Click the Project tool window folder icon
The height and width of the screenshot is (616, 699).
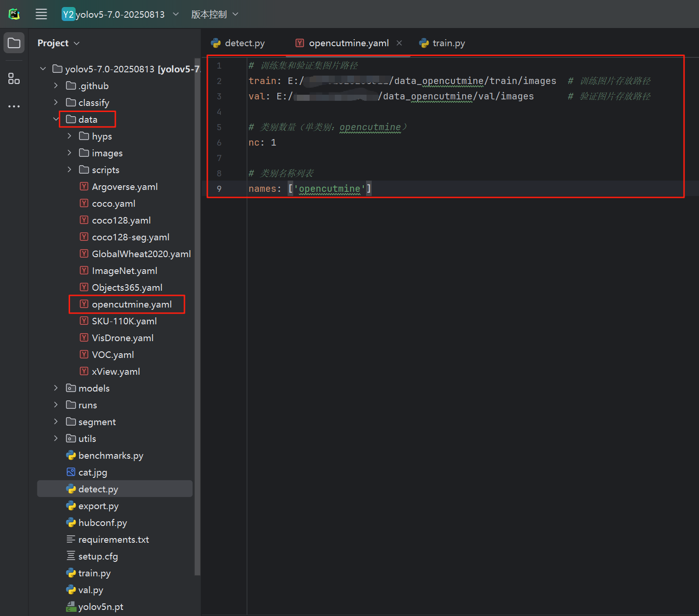14,42
